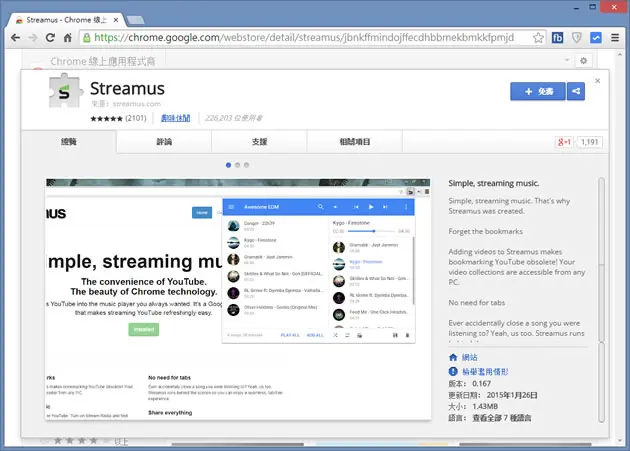The image size is (630, 451).
Task: Select the third screenshot carousel dot
Action: coord(247,165)
